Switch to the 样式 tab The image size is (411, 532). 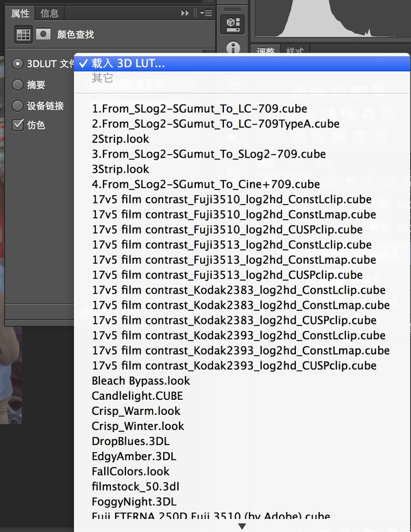[x=295, y=50]
